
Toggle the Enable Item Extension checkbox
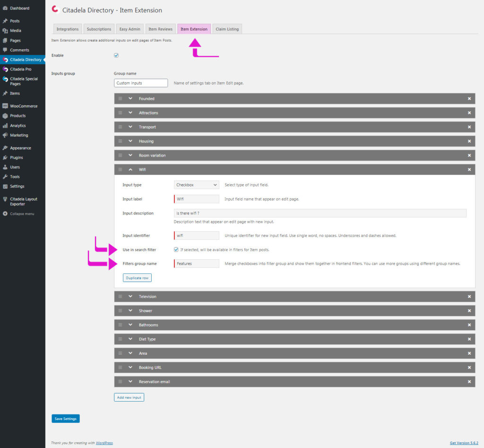(x=116, y=55)
